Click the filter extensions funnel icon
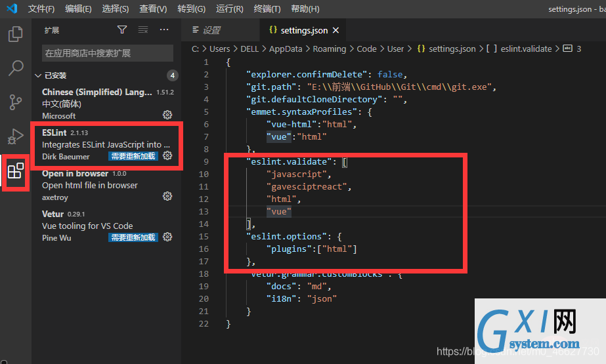The image size is (606, 364). pyautogui.click(x=122, y=30)
